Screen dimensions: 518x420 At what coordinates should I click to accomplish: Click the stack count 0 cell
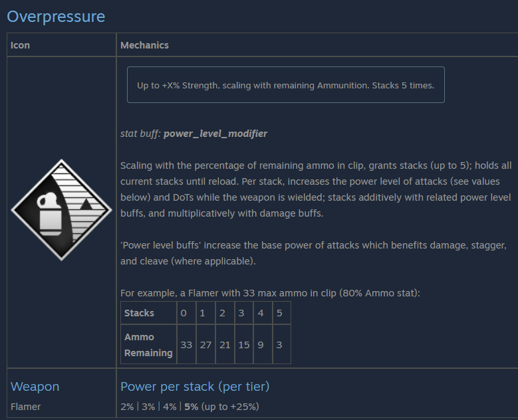pos(186,313)
